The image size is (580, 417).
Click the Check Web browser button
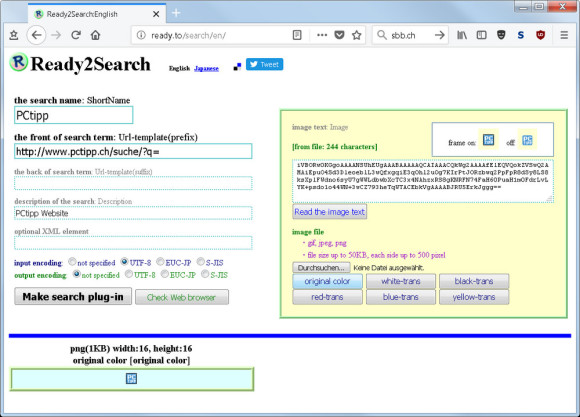[182, 297]
